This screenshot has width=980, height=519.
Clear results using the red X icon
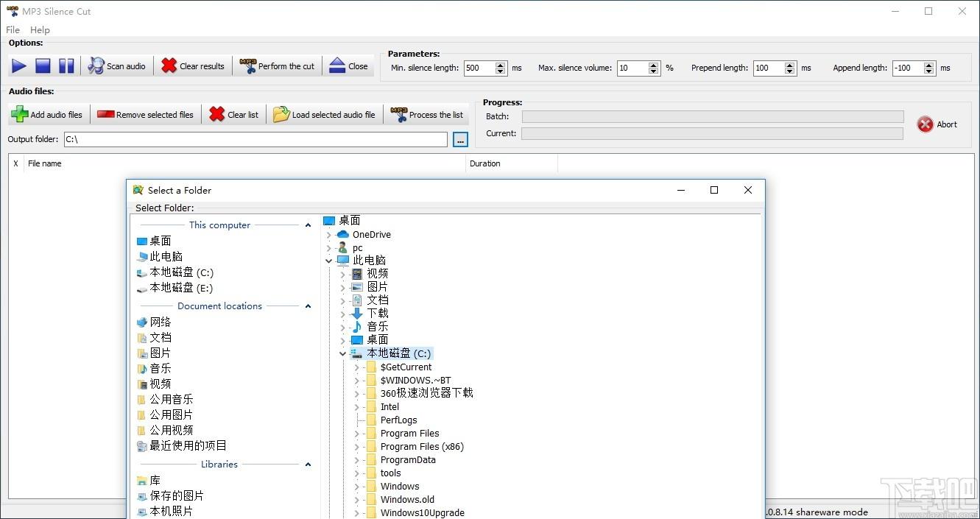pyautogui.click(x=193, y=66)
